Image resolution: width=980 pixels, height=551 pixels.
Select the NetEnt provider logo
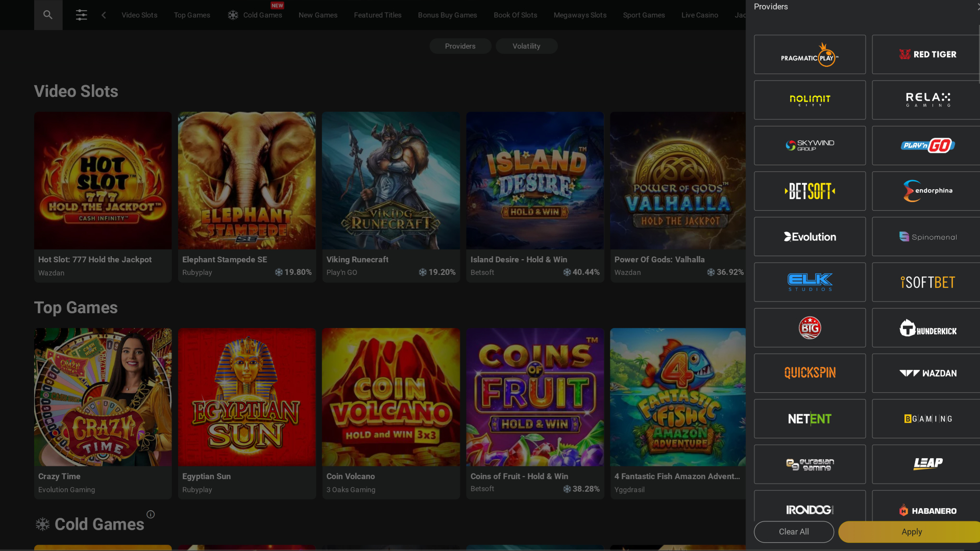[810, 418]
